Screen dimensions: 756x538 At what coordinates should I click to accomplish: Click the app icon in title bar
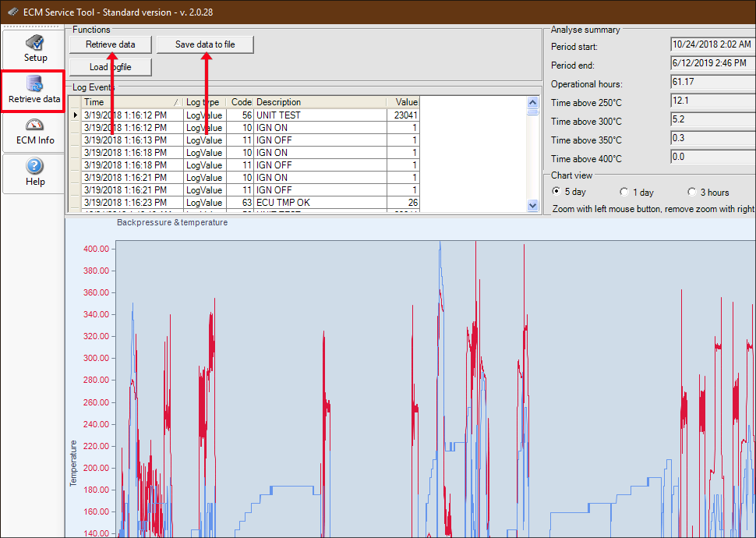(13, 12)
